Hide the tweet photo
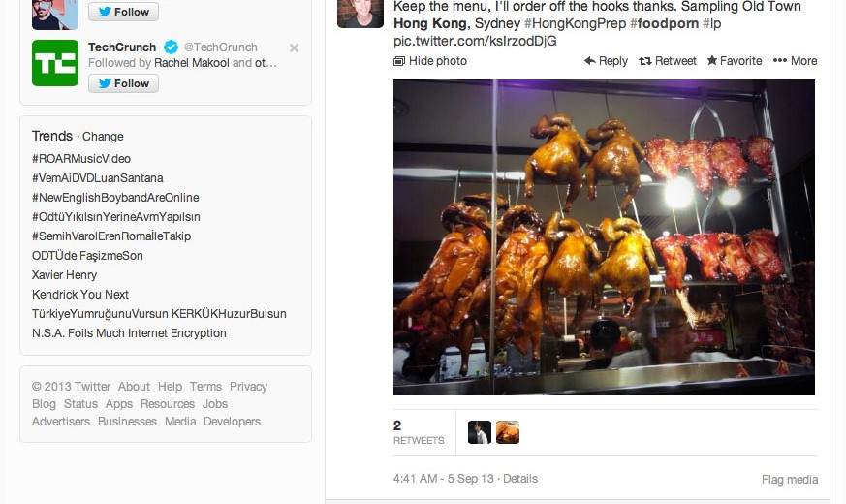This screenshot has width=846, height=504. coord(430,61)
